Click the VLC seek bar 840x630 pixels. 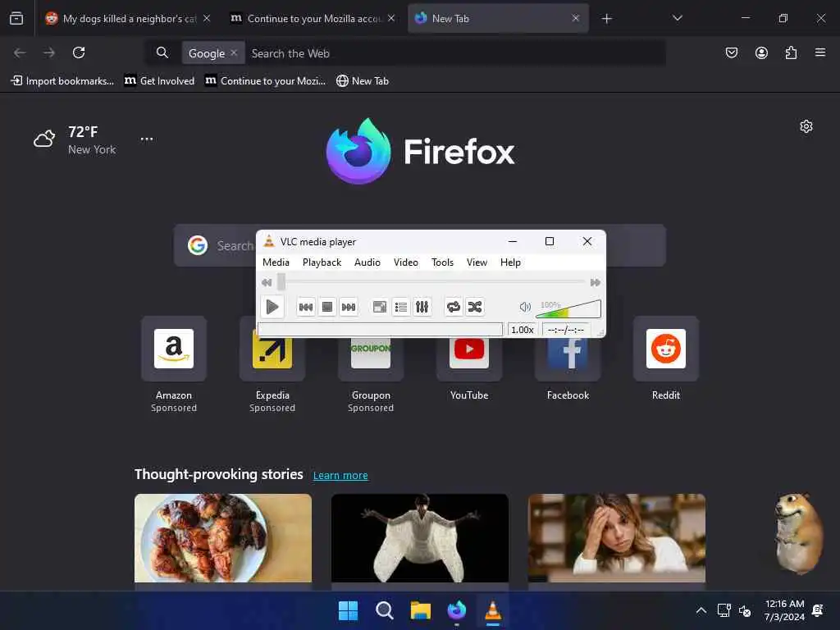tap(431, 282)
